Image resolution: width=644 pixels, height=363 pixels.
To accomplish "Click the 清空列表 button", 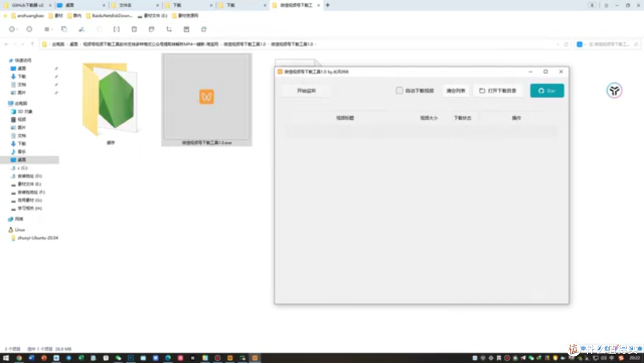I will click(x=456, y=90).
